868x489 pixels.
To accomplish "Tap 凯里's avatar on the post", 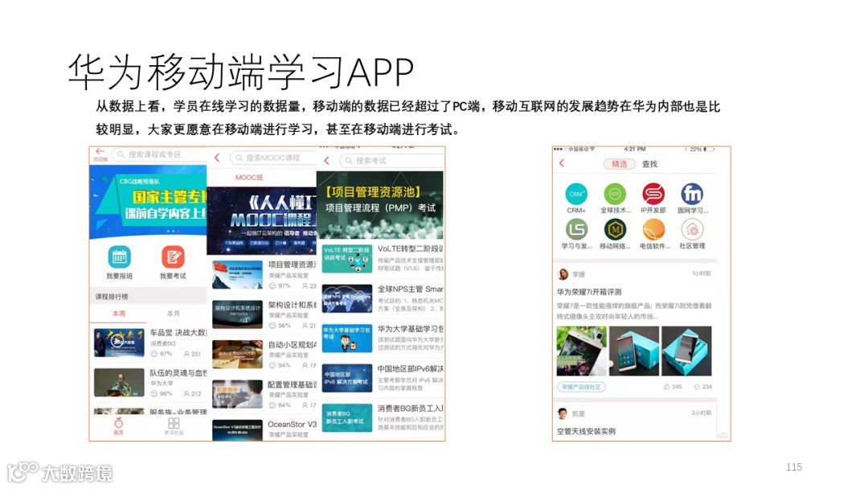I will click(x=563, y=413).
